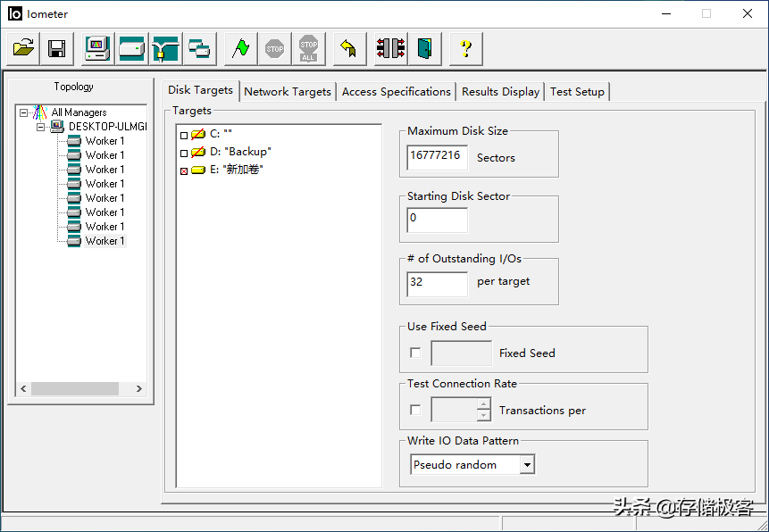
Task: Close the Iometer window
Action: coord(747,13)
